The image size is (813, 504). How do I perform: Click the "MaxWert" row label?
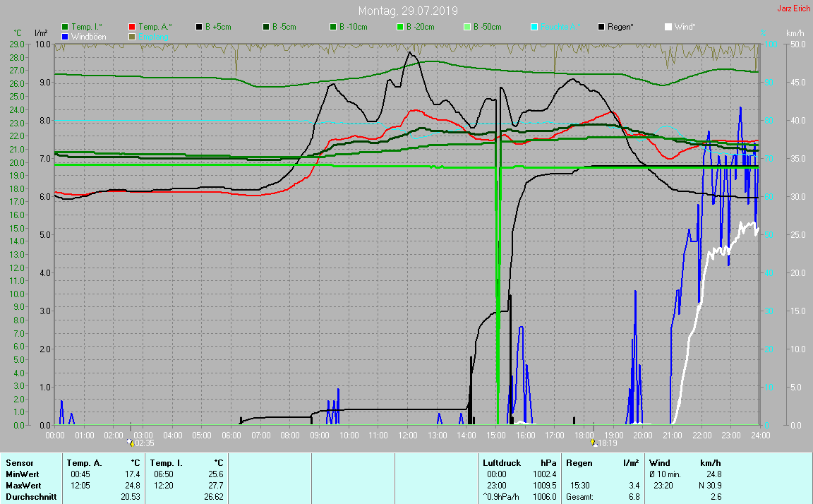point(23,486)
